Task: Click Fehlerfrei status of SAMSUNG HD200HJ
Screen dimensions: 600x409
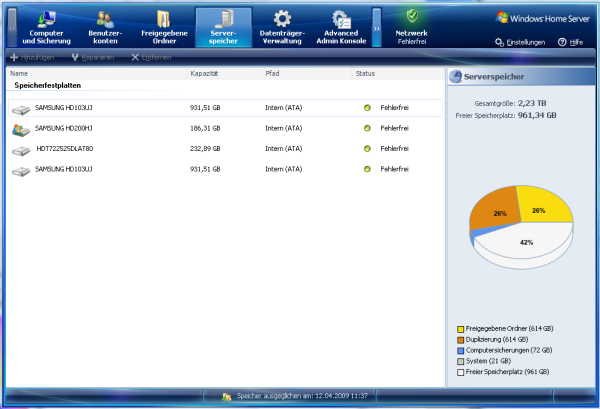Action: coord(395,128)
